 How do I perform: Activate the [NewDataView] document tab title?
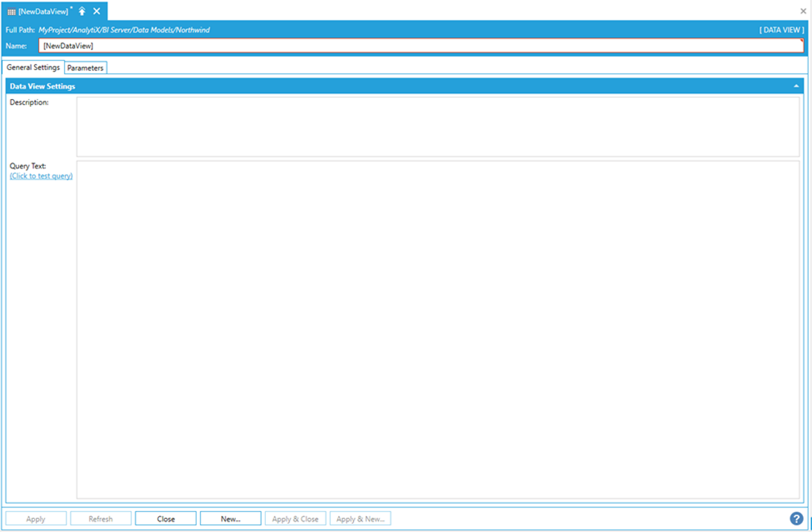click(43, 12)
